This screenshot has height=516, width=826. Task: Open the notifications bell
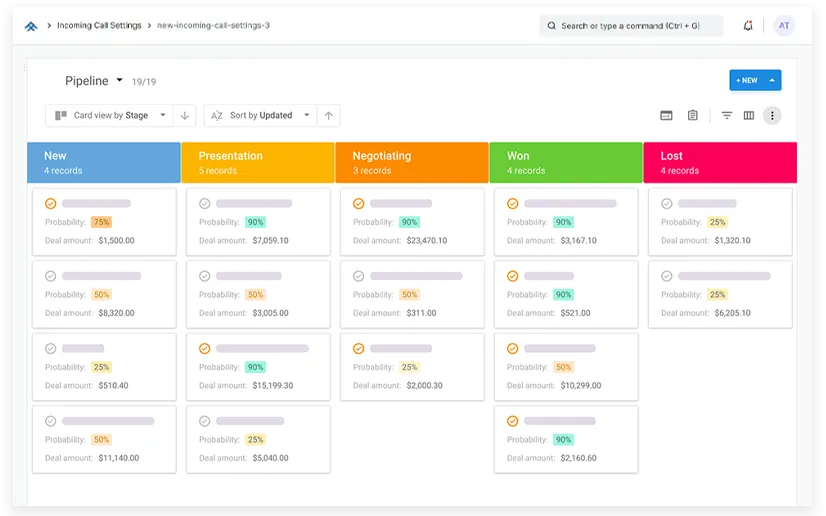(x=748, y=26)
